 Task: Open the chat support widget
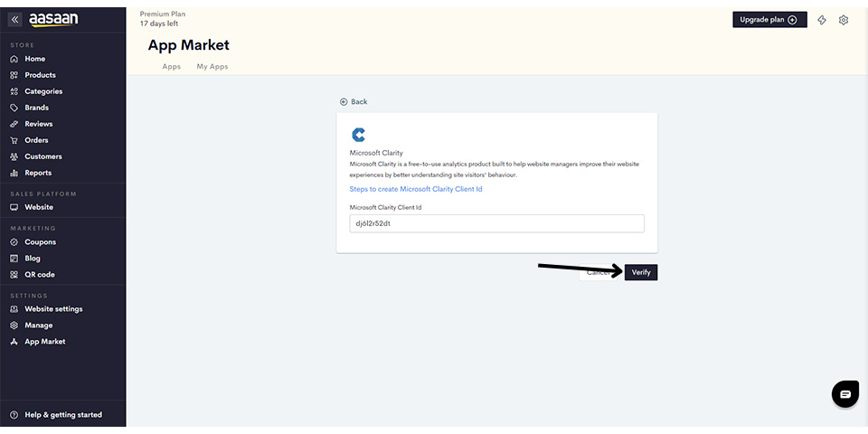pos(844,394)
